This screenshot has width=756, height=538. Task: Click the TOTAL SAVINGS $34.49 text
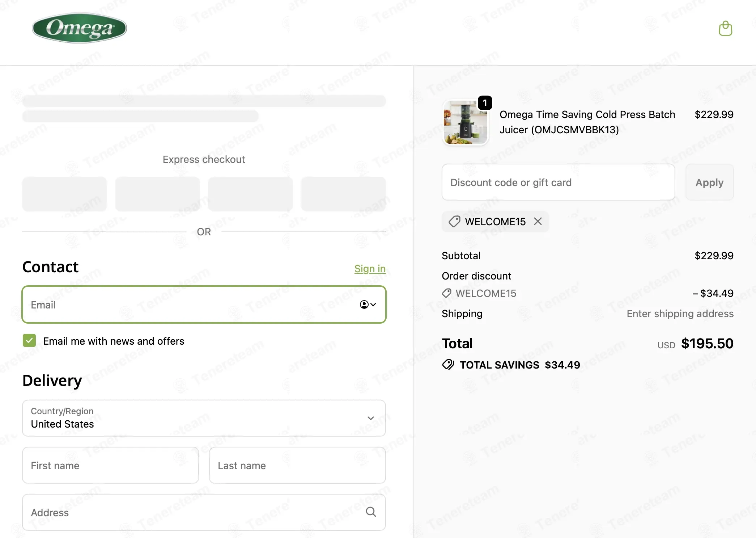coord(520,365)
